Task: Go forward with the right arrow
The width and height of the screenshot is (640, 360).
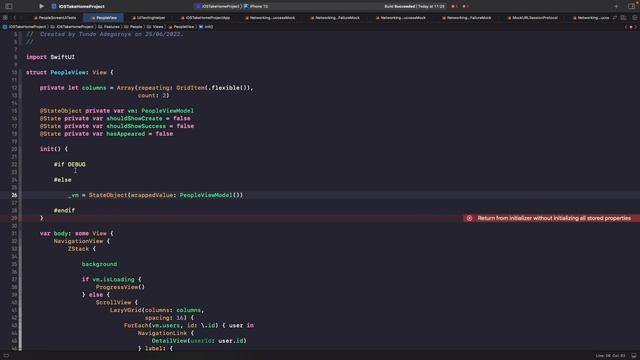Action: pos(21,18)
